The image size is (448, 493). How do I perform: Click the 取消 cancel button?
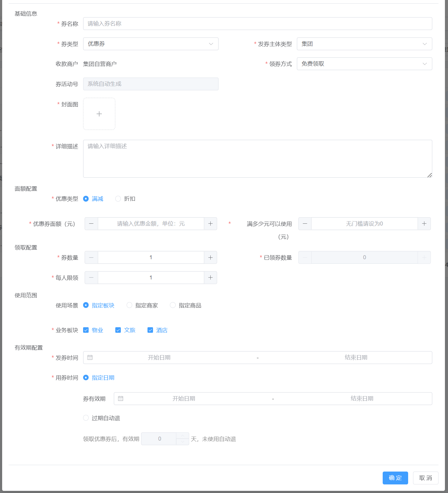(425, 478)
